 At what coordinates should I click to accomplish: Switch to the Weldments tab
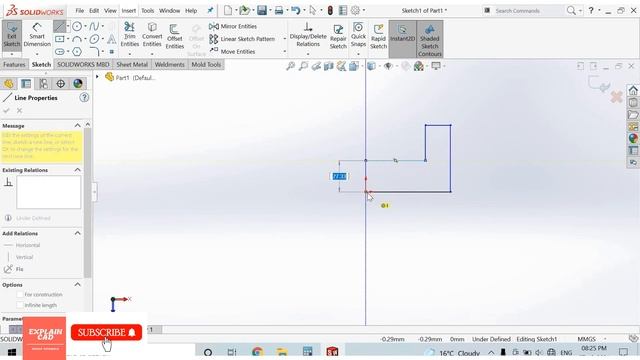tap(169, 64)
